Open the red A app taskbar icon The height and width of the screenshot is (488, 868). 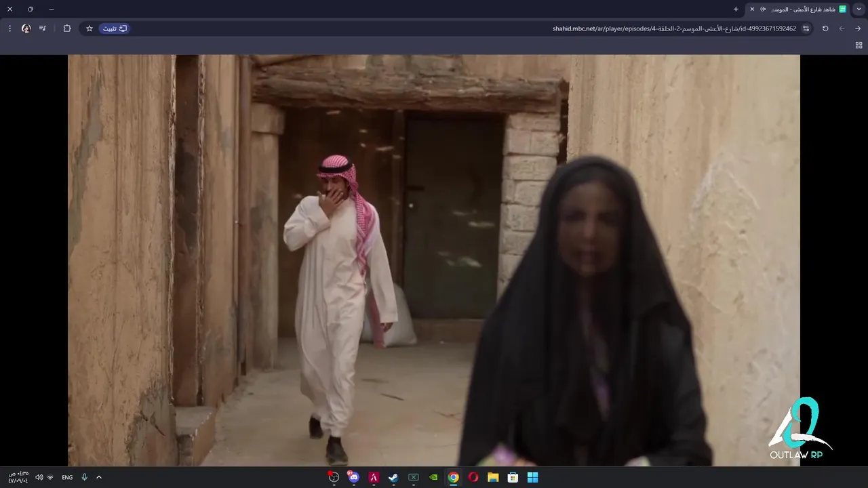[374, 477]
